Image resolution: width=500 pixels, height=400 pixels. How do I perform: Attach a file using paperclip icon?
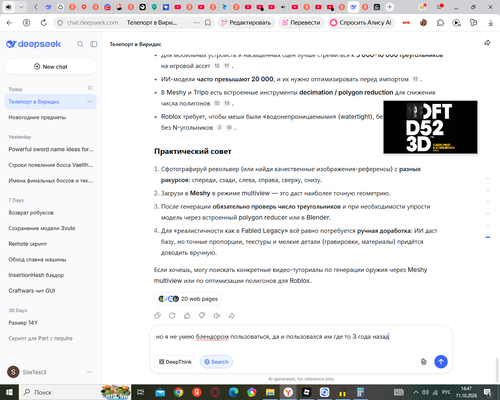point(423,362)
